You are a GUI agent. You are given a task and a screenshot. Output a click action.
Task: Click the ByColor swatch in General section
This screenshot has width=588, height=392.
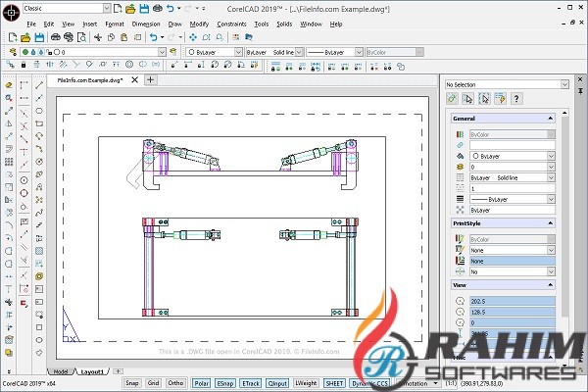point(513,134)
